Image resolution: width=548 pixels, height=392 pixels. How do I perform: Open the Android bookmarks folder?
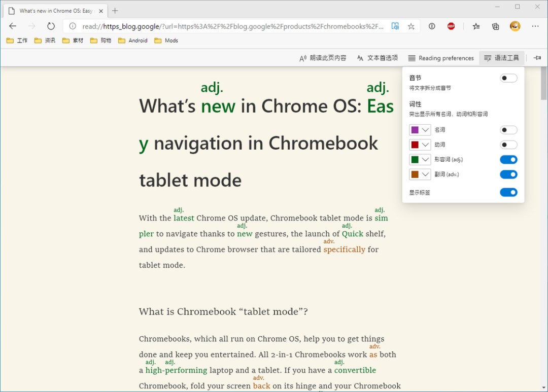click(x=132, y=41)
